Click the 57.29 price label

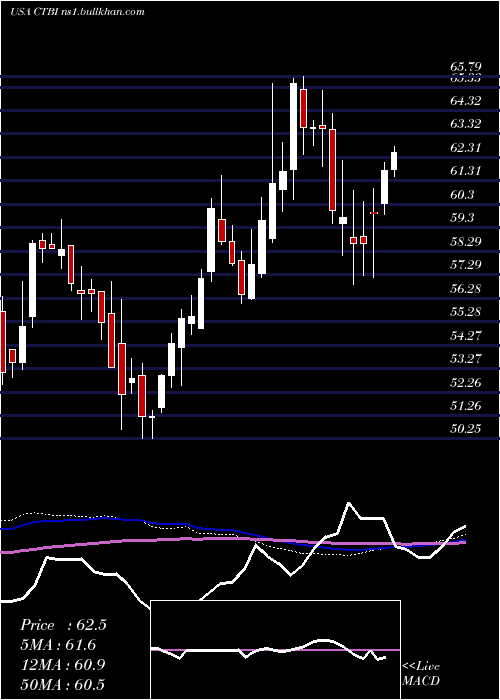pos(466,265)
